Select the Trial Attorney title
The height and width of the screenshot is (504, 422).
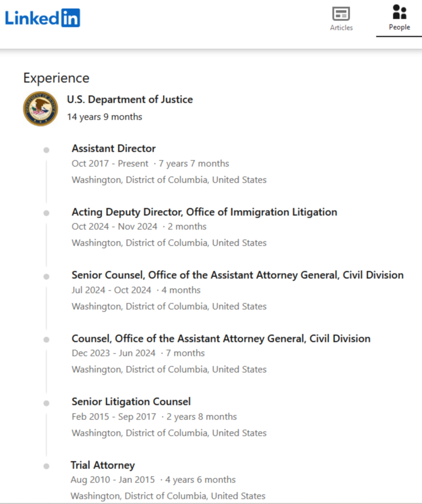[x=103, y=465]
